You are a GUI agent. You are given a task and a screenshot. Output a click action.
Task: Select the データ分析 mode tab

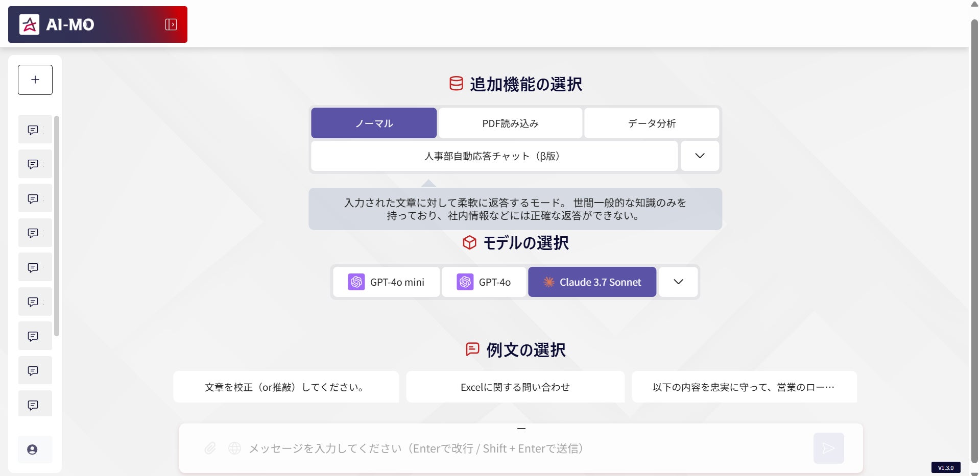[x=652, y=123]
